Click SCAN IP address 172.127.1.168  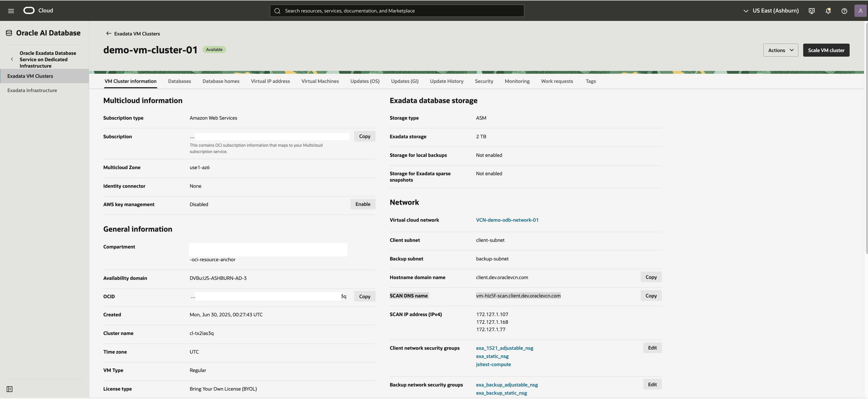[492, 322]
